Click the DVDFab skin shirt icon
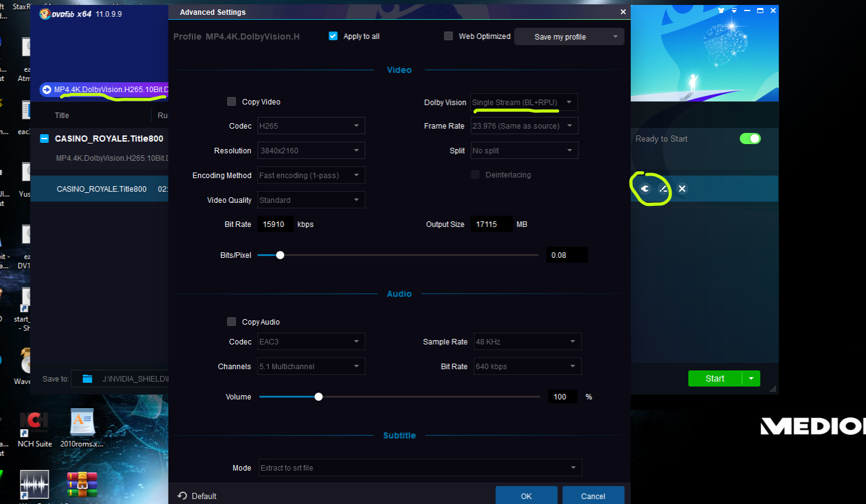 pos(721,11)
